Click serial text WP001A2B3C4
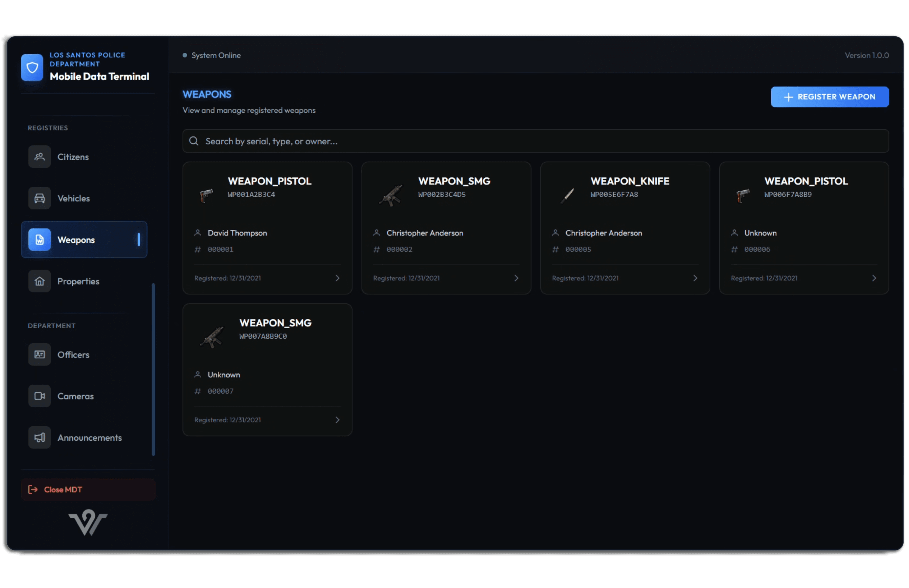The width and height of the screenshot is (909, 588). [251, 195]
